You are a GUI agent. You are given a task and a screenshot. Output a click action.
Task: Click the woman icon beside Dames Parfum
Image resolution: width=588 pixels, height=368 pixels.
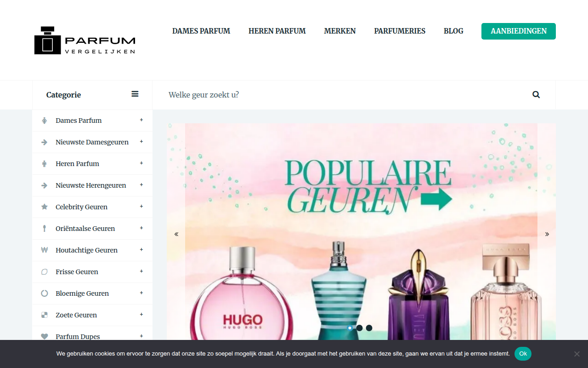tap(45, 121)
